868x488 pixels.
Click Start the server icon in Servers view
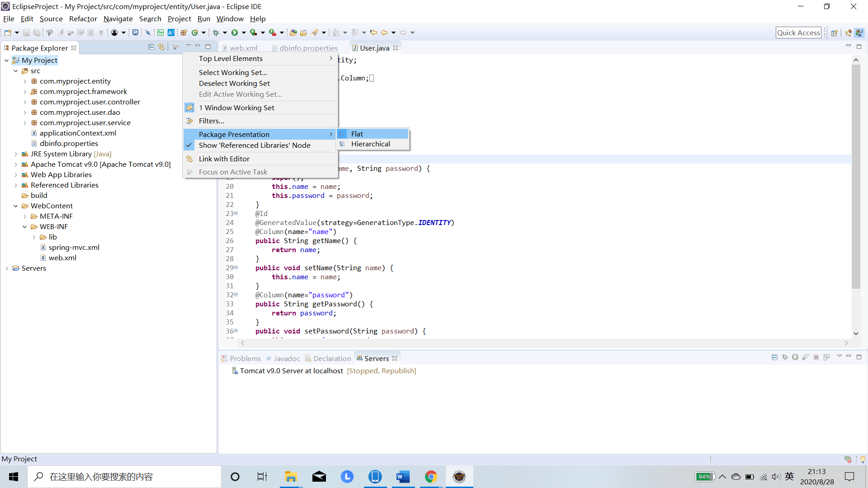point(795,357)
